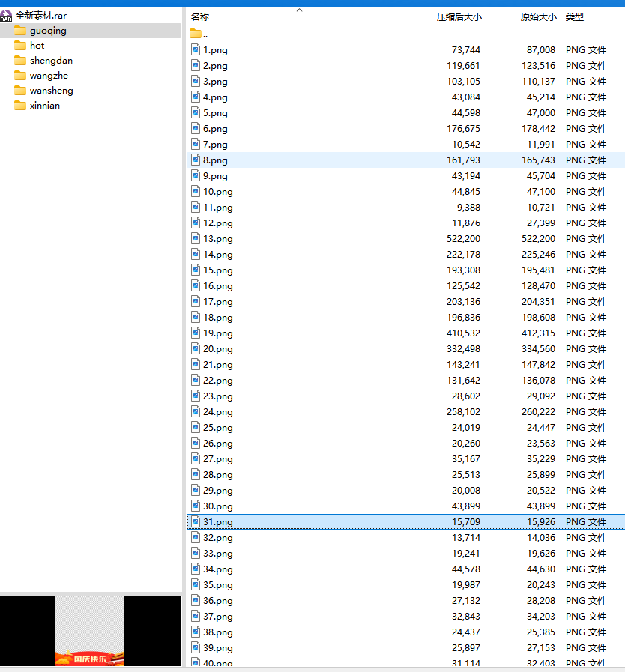This screenshot has height=672, width=625.
Task: Sort by the 压缩后大小 column header
Action: [x=459, y=17]
